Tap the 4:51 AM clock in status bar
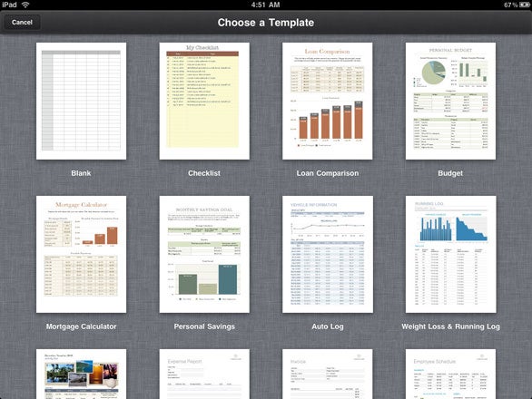Image resolution: width=532 pixels, height=399 pixels. (266, 5)
